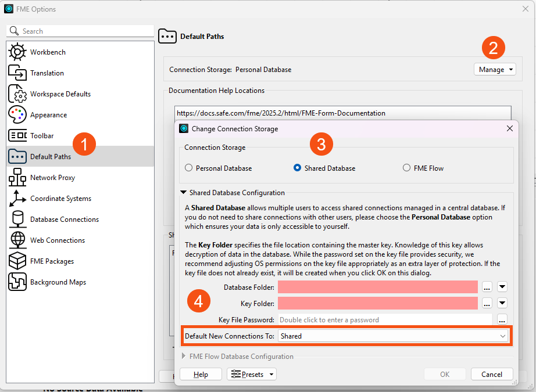Image resolution: width=536 pixels, height=392 pixels.
Task: Open the Presets dropdown arrow
Action: (x=271, y=374)
